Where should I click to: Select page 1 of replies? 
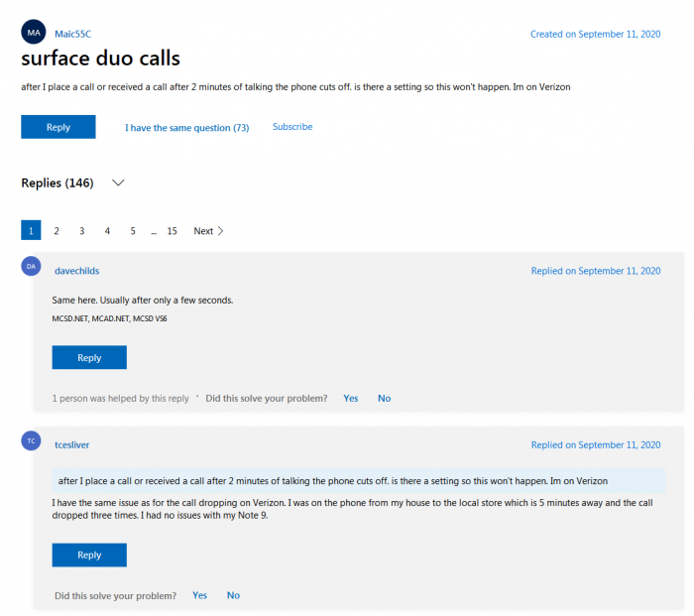click(x=32, y=231)
